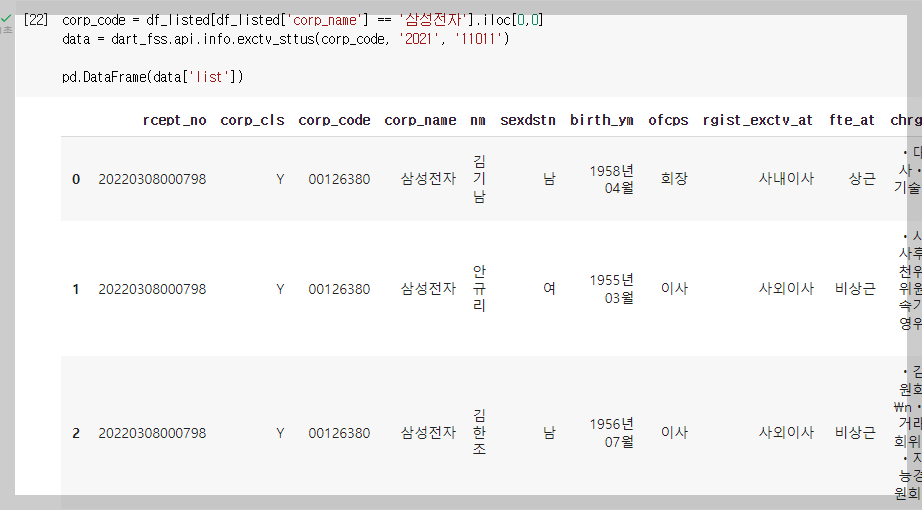The height and width of the screenshot is (510, 922).
Task: Click the name 김기남 in row 0
Action: (479, 179)
